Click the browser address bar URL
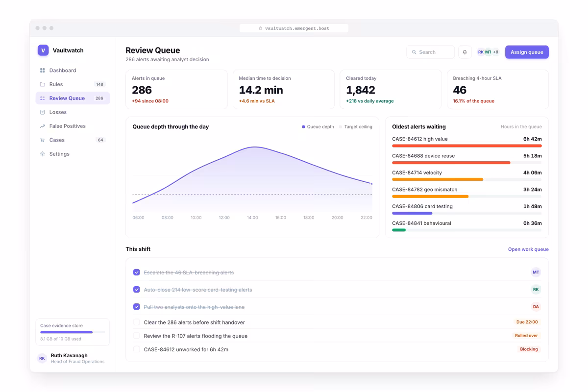The image size is (588, 392). coord(294,28)
